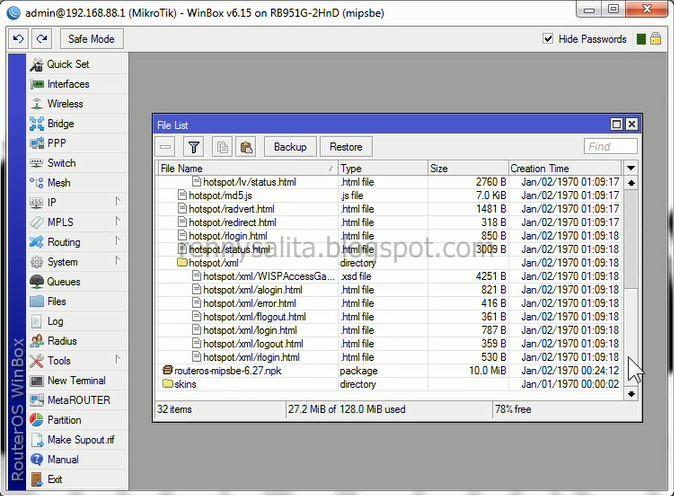The height and width of the screenshot is (496, 674).
Task: Open the Partition icon
Action: [37, 420]
